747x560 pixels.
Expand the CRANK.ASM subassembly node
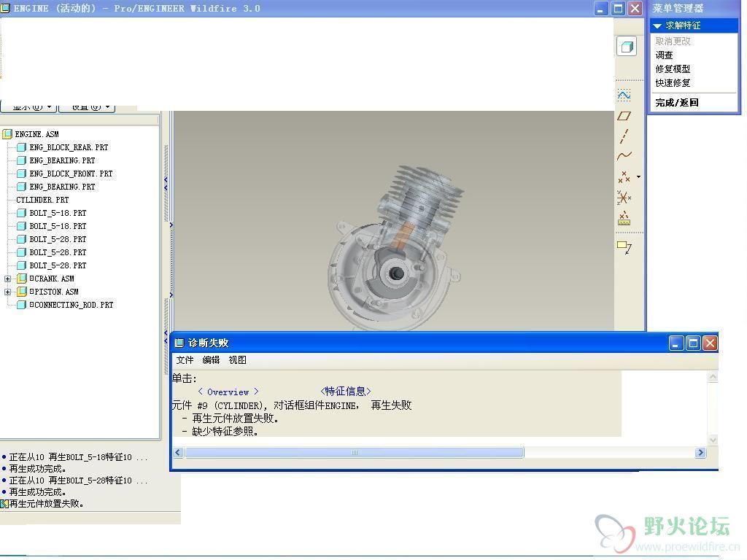click(7, 279)
